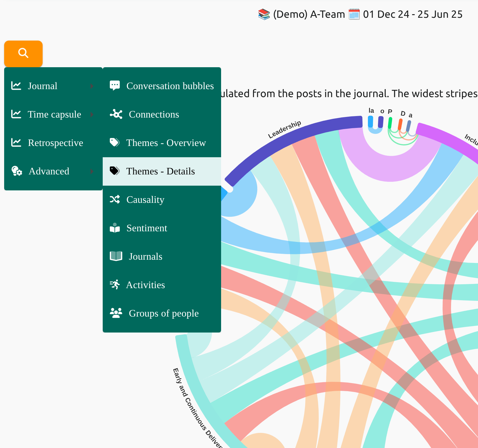Select the Retrospective menu item
The height and width of the screenshot is (448, 478).
point(53,143)
